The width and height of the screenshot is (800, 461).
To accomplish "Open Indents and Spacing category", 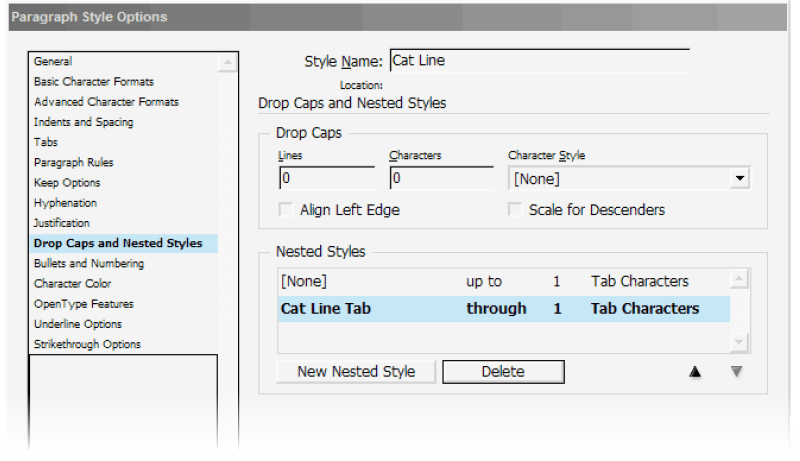I will 84,122.
